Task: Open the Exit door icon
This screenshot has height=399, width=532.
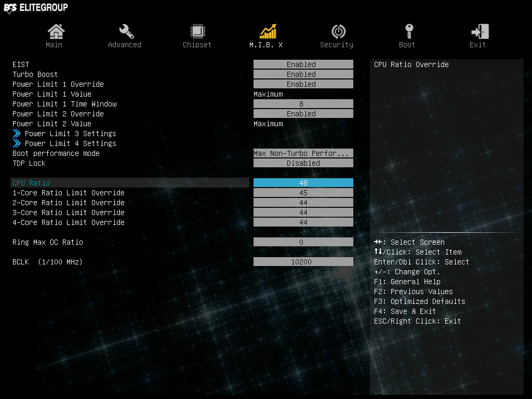Action: coord(480,32)
